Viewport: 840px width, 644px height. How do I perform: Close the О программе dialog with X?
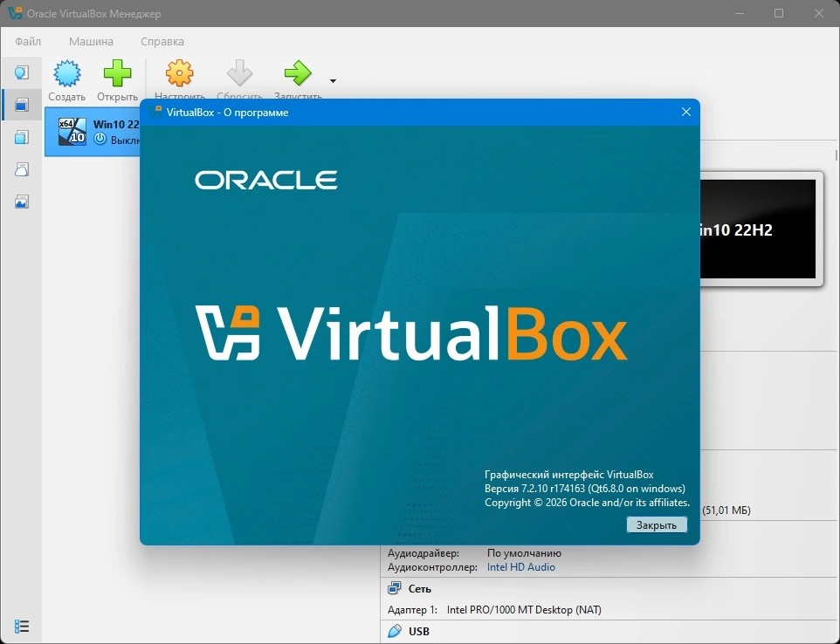(x=686, y=112)
